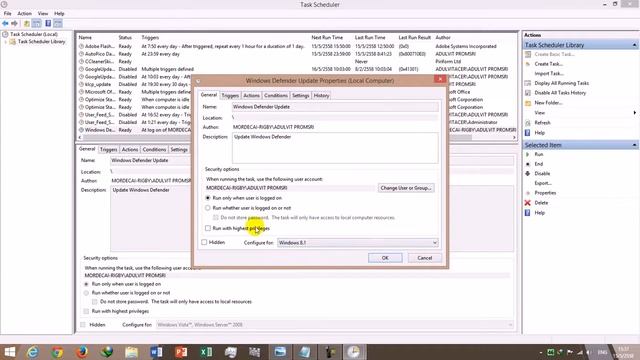The image size is (640, 360).
Task: Click the 'Change User or Group...' button
Action: (406, 188)
